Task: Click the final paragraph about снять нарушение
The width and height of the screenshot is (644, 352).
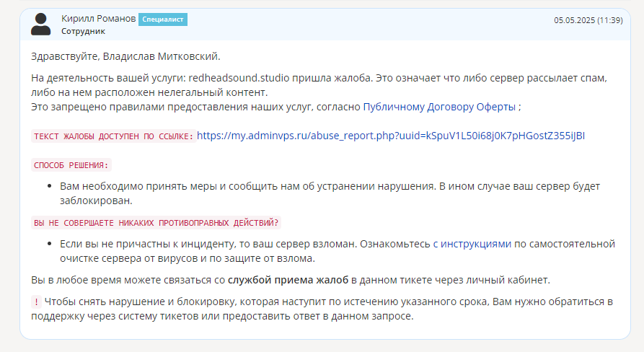Action: pos(322,309)
